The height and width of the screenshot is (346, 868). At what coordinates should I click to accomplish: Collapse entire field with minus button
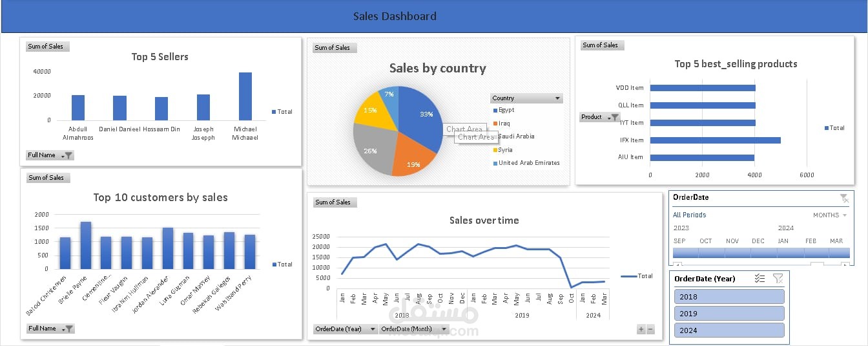point(650,329)
